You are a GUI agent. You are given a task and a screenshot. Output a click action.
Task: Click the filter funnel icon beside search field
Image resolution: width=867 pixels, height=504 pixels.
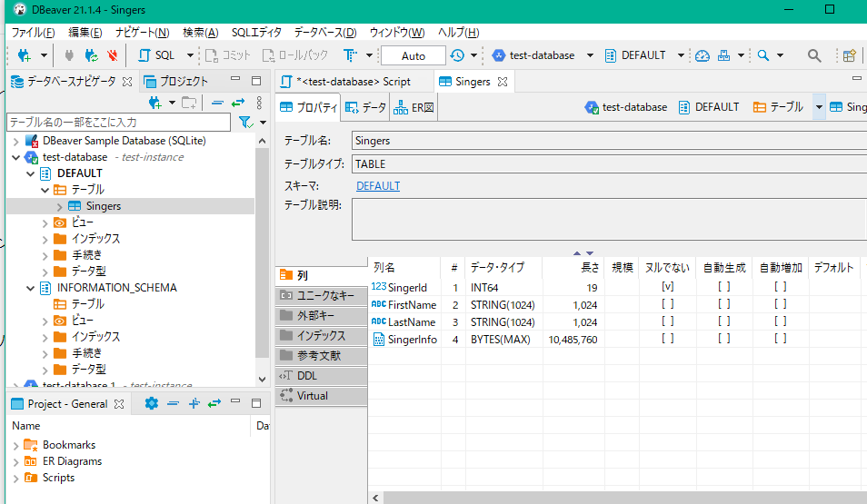245,122
